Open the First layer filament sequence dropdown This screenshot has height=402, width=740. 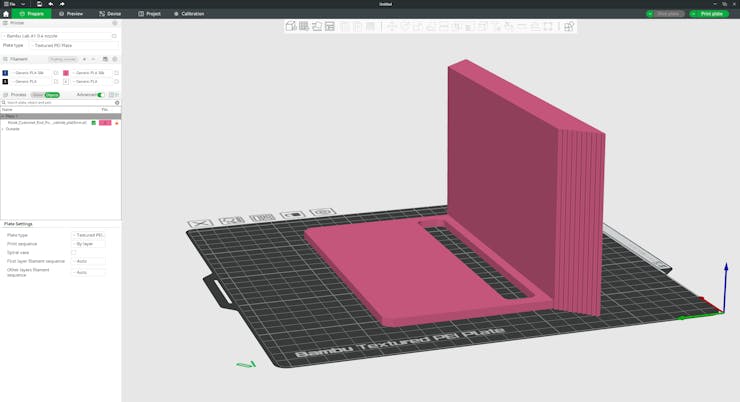(x=88, y=262)
